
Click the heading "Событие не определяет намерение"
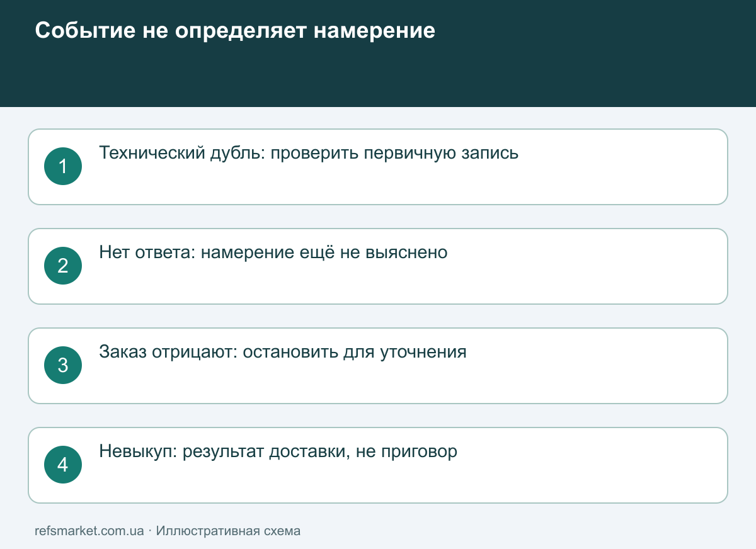pyautogui.click(x=235, y=31)
